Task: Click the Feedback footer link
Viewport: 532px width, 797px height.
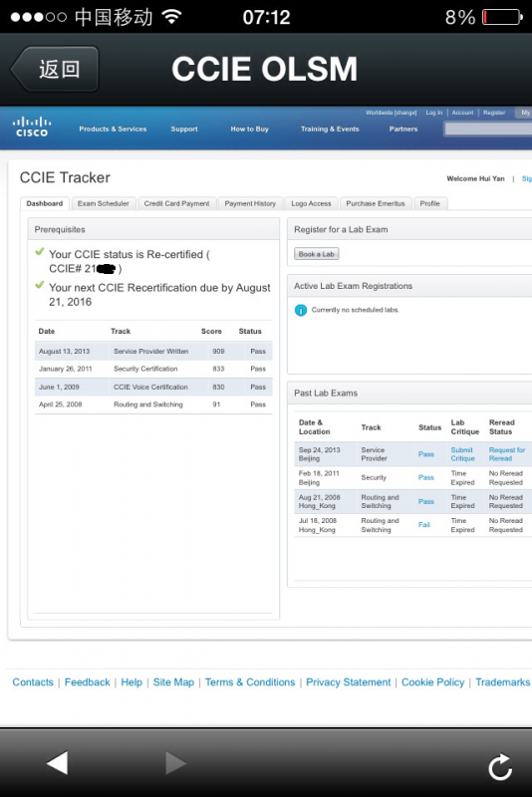Action: [87, 682]
